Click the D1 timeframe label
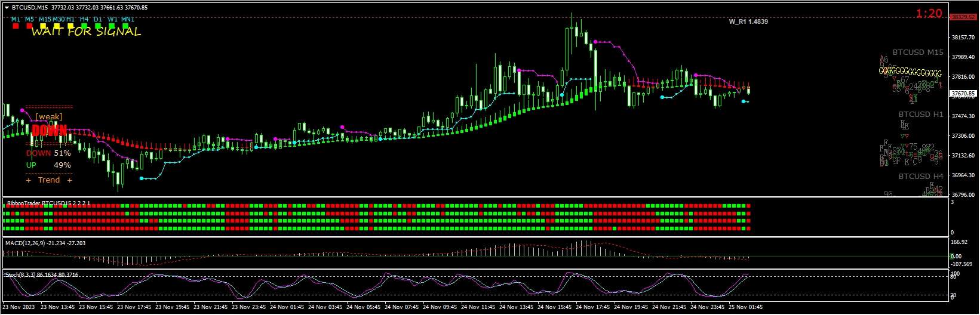Image resolution: width=980 pixels, height=315 pixels. coord(98,19)
